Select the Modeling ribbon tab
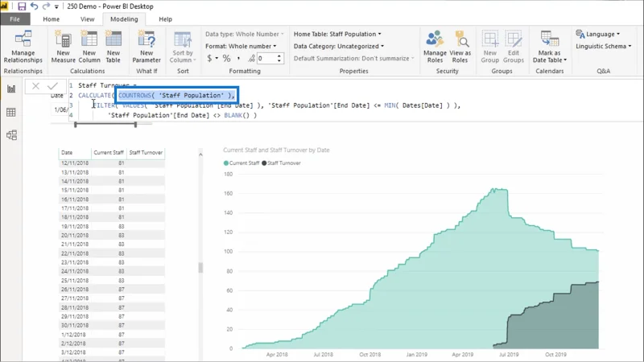This screenshot has height=362, width=644. click(x=124, y=19)
